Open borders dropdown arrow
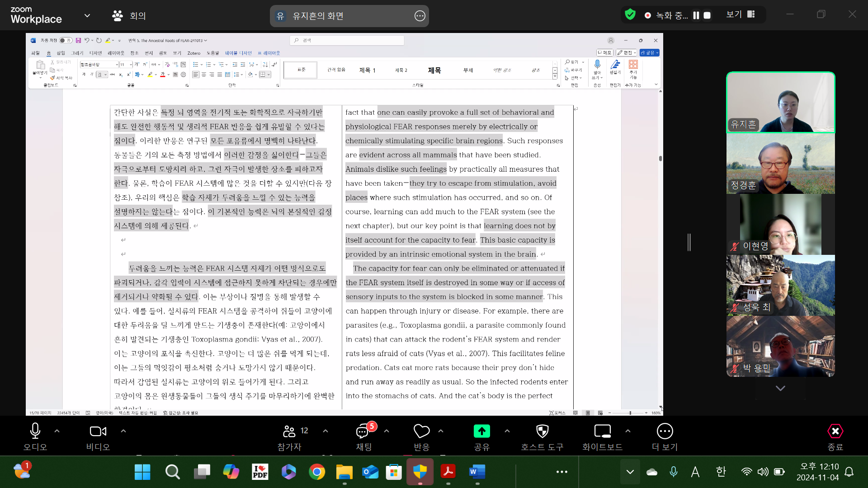Screen dimensions: 868x488 (x=269, y=75)
